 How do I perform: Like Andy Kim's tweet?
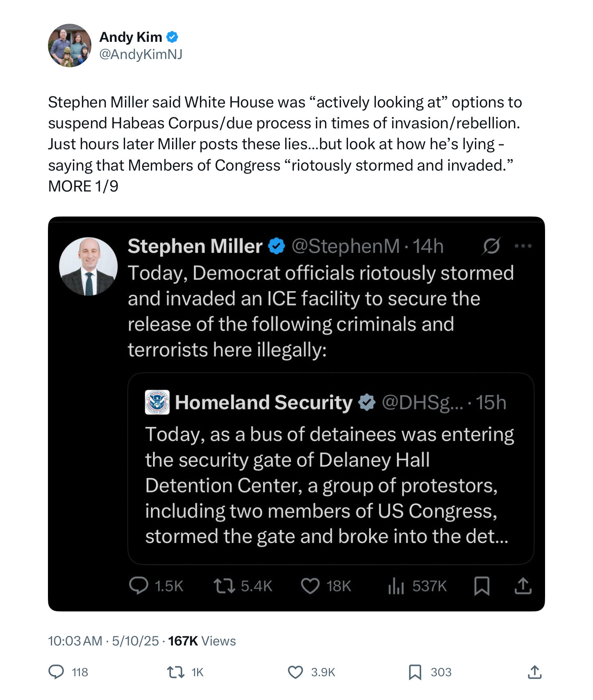pyautogui.click(x=295, y=672)
